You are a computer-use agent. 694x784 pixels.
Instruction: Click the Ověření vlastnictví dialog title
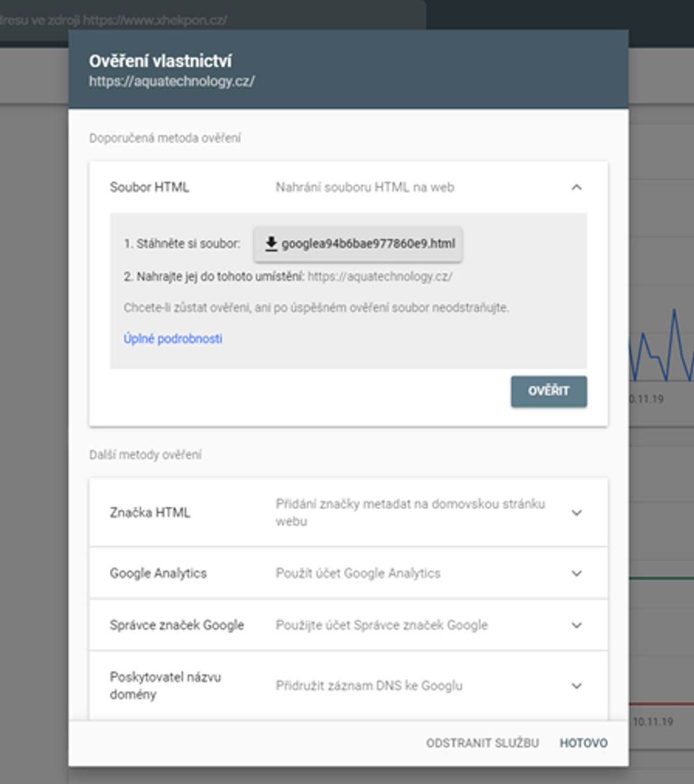pos(160,61)
